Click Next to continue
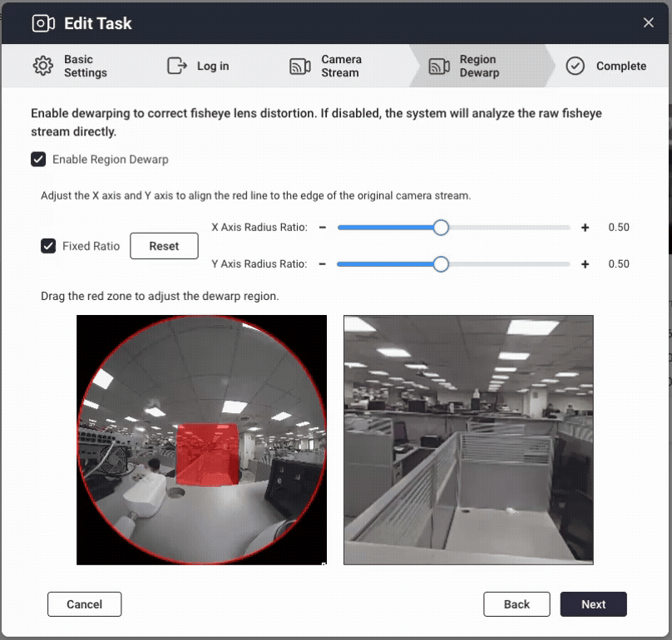The image size is (672, 640). 594,604
